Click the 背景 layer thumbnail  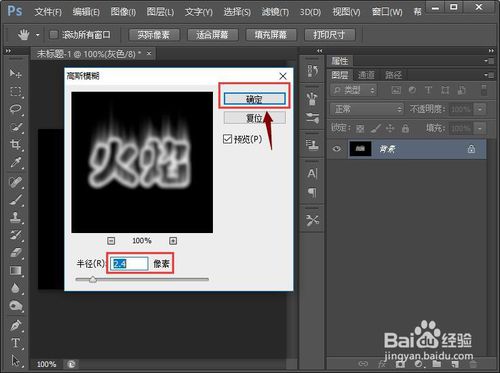[x=360, y=149]
